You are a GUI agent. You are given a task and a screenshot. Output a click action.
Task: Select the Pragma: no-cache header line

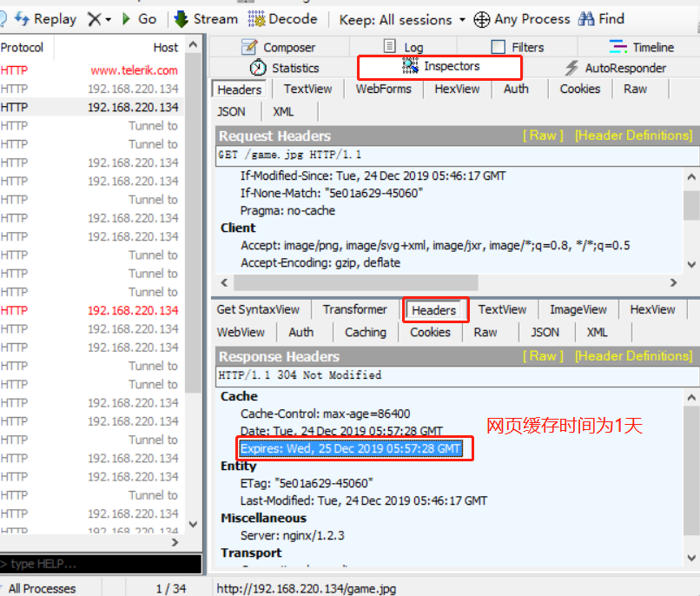(287, 210)
